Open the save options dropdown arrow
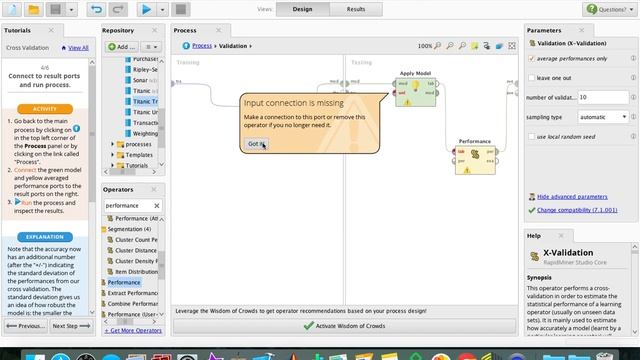The width and height of the screenshot is (640, 360). 71,9
